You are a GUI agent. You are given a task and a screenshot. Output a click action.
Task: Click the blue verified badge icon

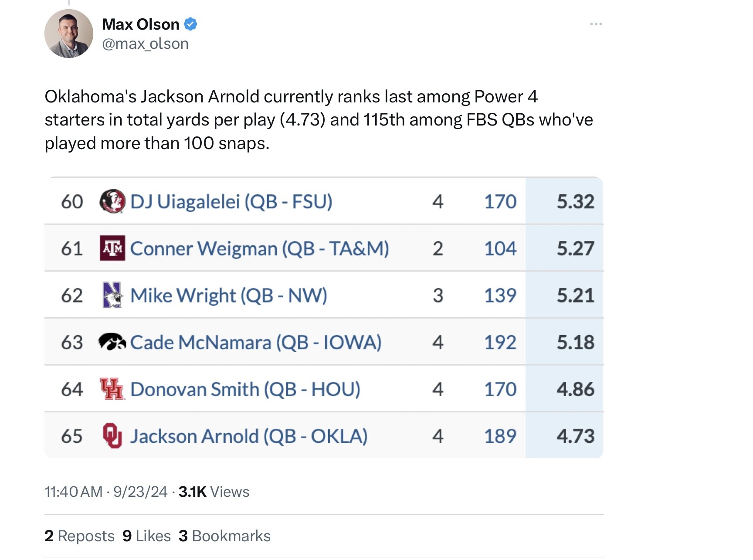coord(190,24)
